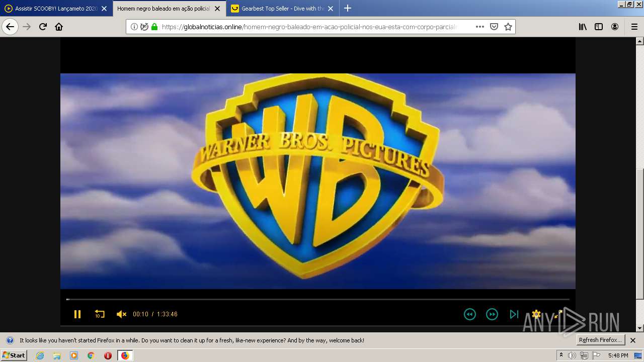The height and width of the screenshot is (362, 644).
Task: Click the page scrollbar up arrow
Action: 640,41
